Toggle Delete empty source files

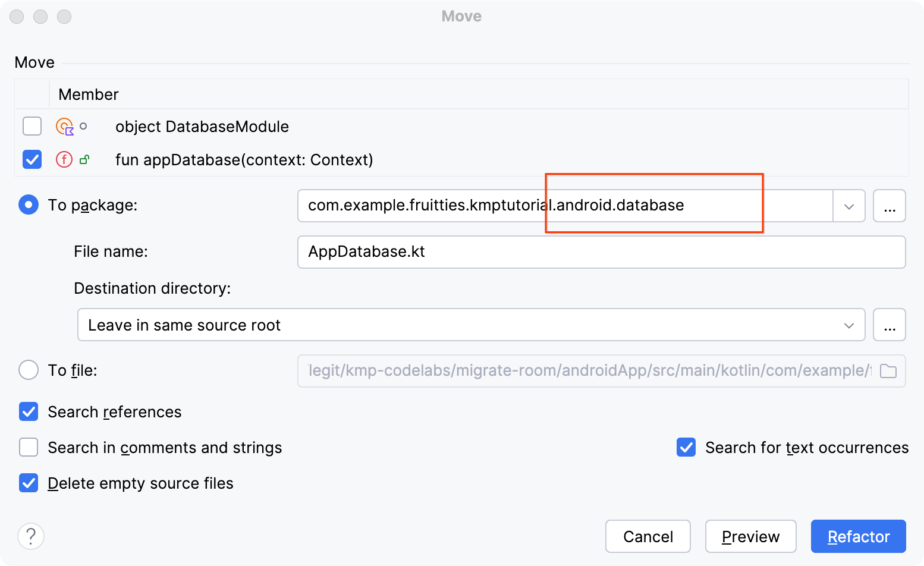pyautogui.click(x=29, y=483)
